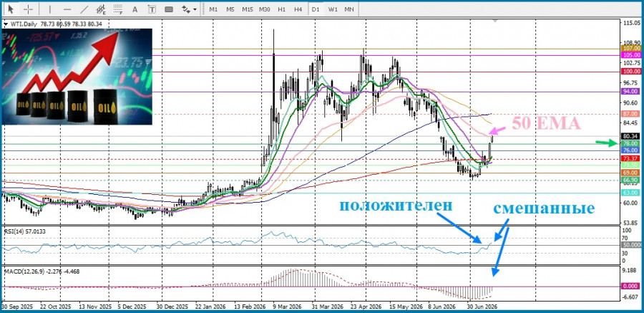Screen dimensions: 644x313
Task: Select the trendline drawing tool
Action: pyautogui.click(x=84, y=9)
